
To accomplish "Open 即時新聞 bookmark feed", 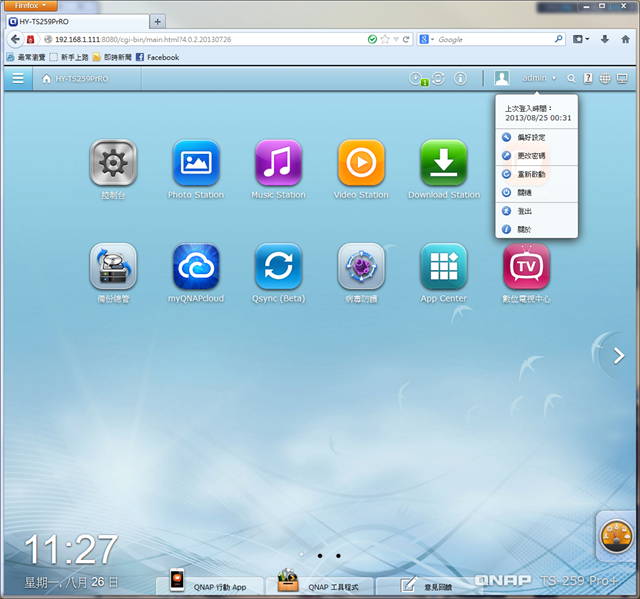I will click(x=112, y=57).
